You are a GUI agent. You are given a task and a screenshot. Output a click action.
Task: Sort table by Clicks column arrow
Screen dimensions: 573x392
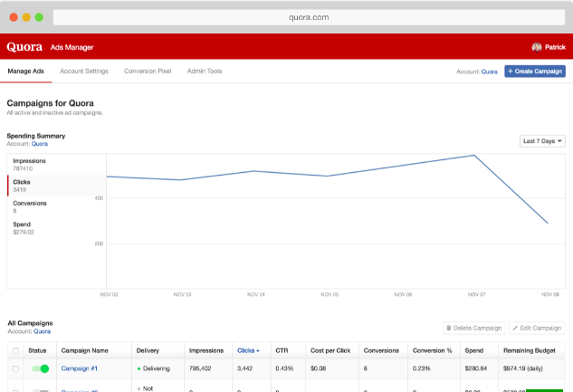(x=258, y=351)
